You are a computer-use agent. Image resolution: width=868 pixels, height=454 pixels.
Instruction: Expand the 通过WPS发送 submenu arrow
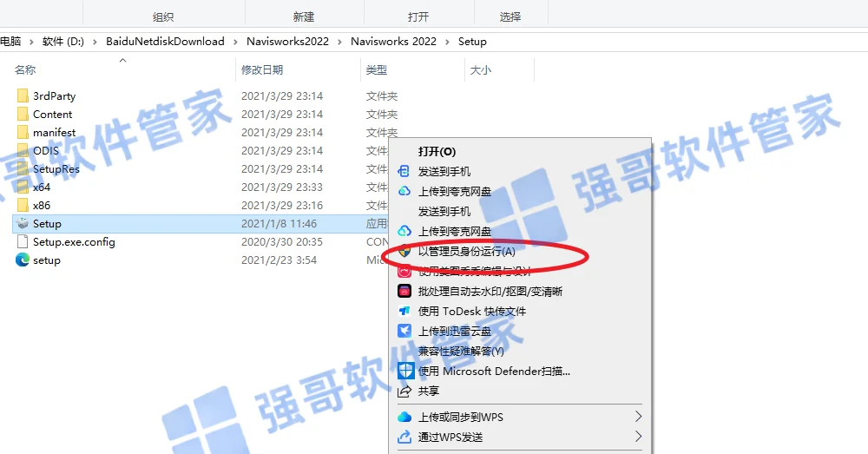coord(638,437)
